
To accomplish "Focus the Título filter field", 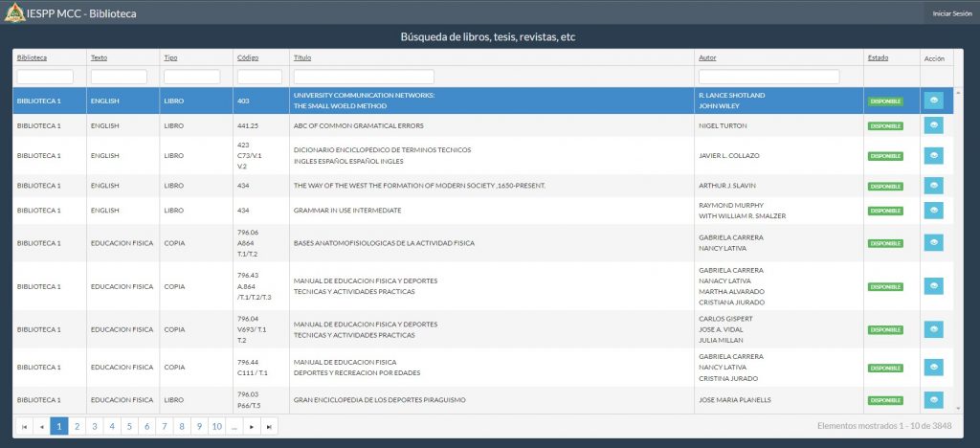I will point(364,77).
